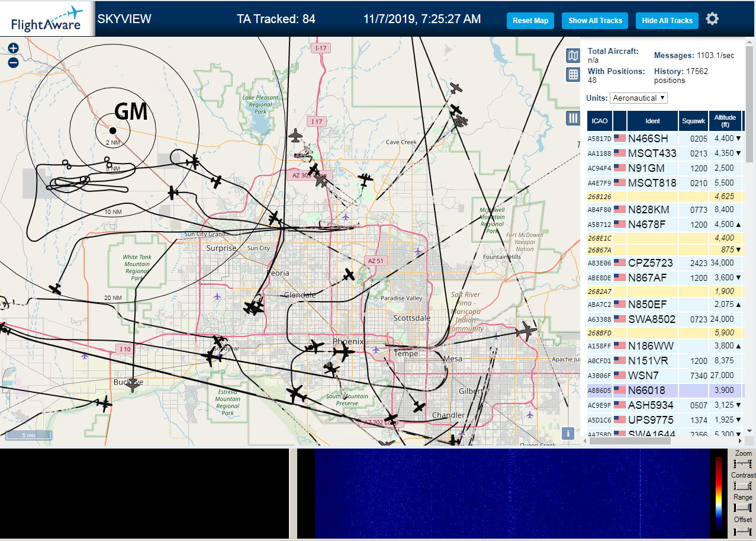Click the down arrow of table scrollbar

pyautogui.click(x=749, y=431)
